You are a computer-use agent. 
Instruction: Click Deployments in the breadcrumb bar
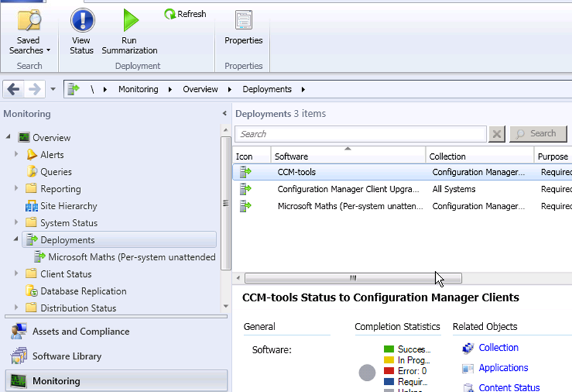[x=267, y=89]
